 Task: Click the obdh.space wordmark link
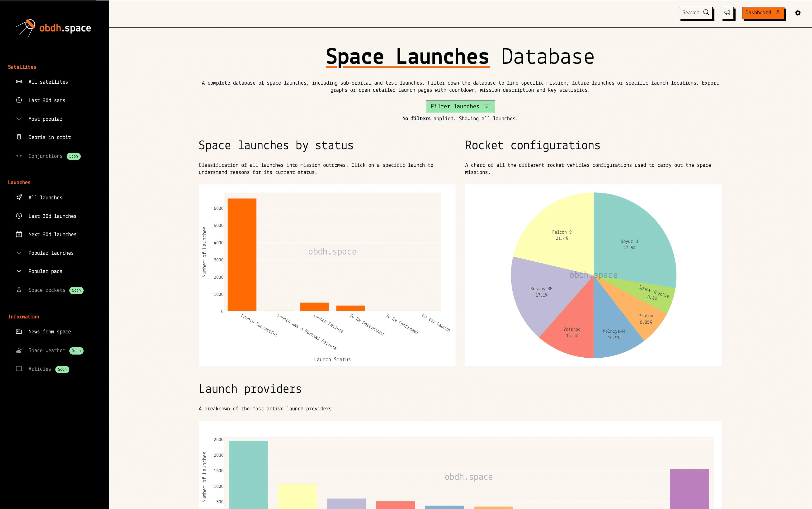tap(65, 28)
